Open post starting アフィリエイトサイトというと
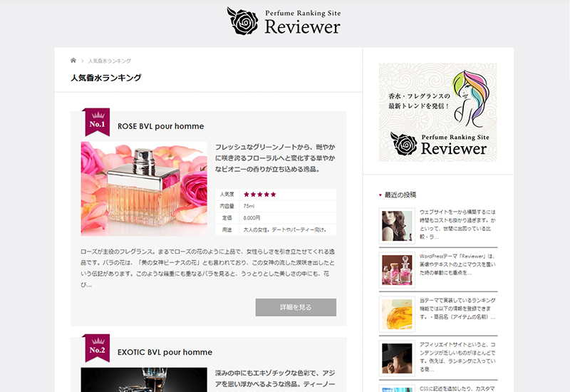The image size is (570, 392). point(457,357)
